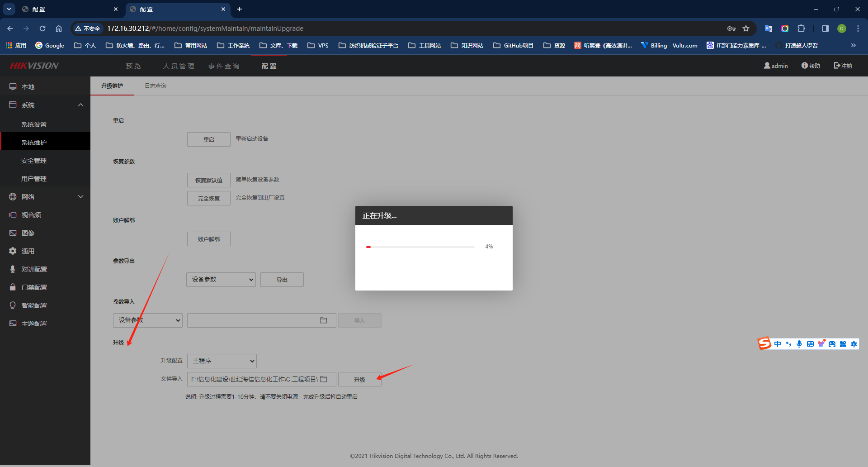Click 恢复默认值 button
The height and width of the screenshot is (467, 868).
pyautogui.click(x=209, y=180)
